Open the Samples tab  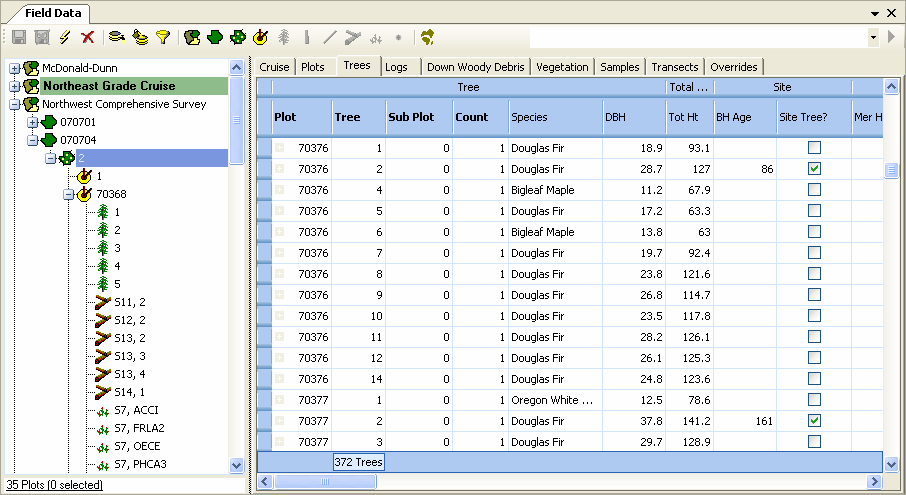(620, 67)
